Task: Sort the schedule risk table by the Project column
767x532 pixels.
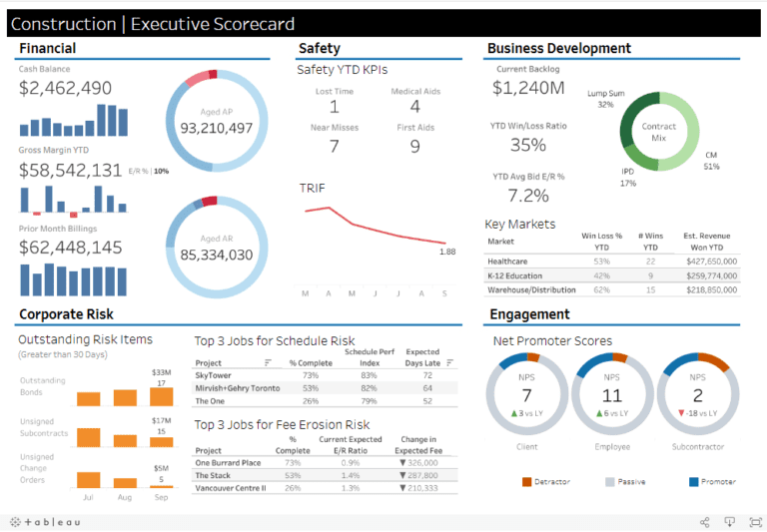Action: click(268, 362)
